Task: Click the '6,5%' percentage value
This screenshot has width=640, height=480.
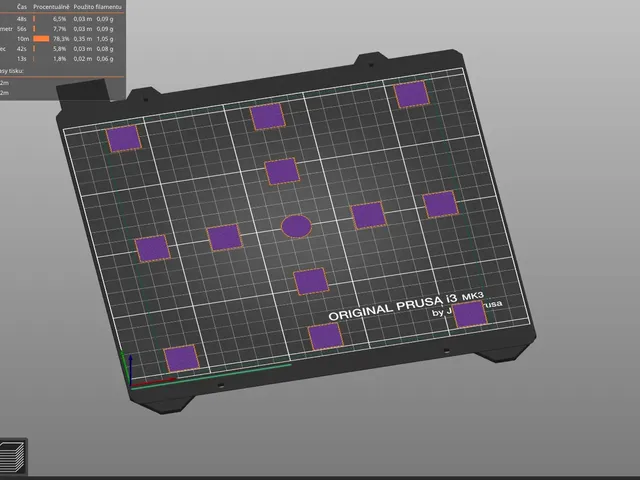Action: (x=59, y=19)
